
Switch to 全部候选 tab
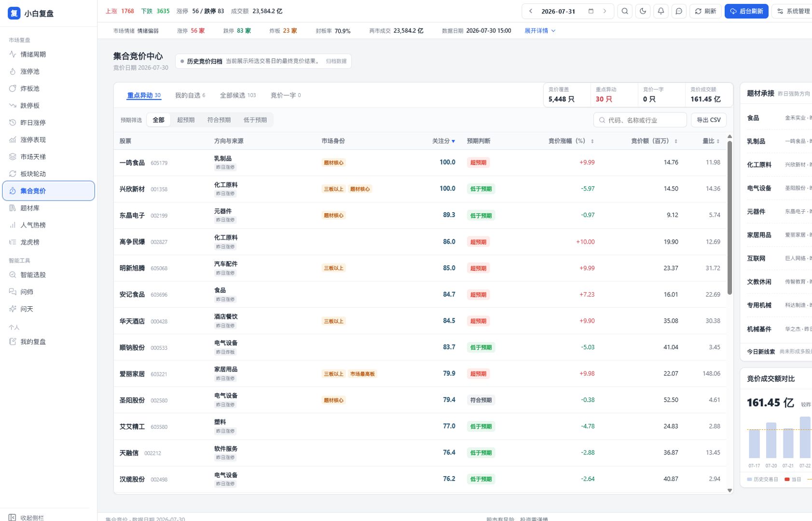(x=238, y=95)
